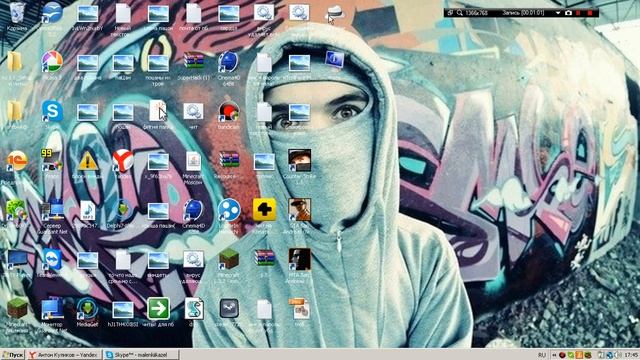Select the yellow warning triangle icon

[87, 161]
